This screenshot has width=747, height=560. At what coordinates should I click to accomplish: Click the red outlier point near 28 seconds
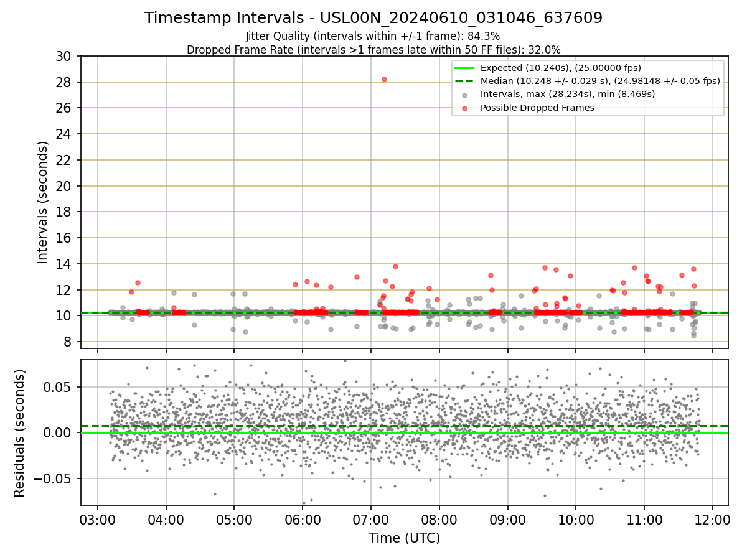(384, 79)
